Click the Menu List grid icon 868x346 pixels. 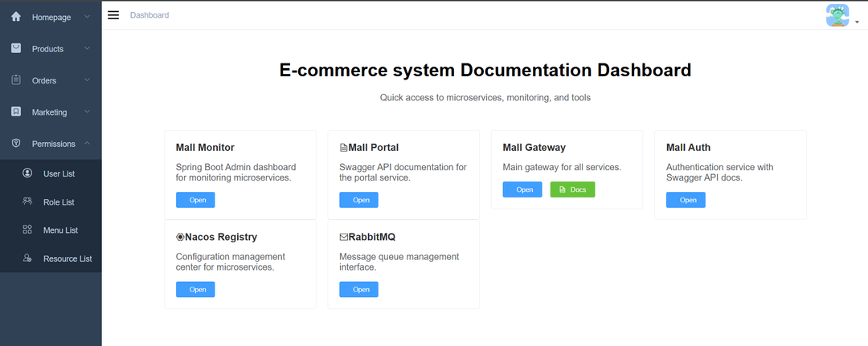click(x=27, y=230)
